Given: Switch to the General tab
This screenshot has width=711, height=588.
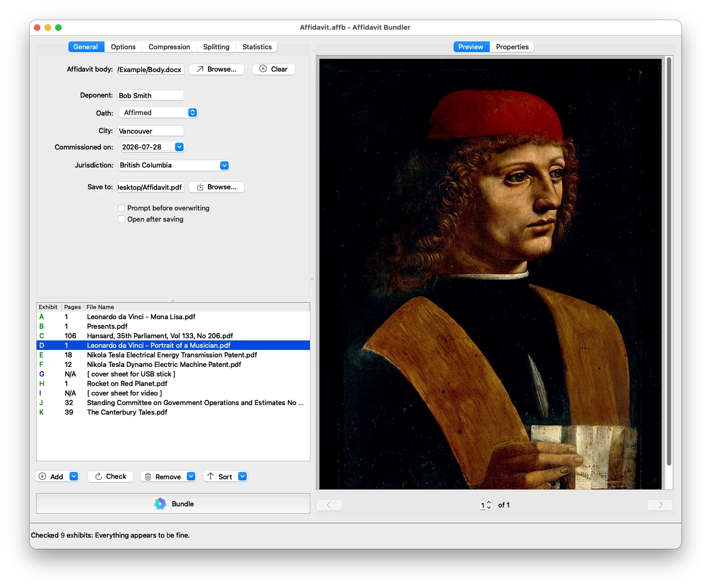Looking at the screenshot, I should (86, 47).
